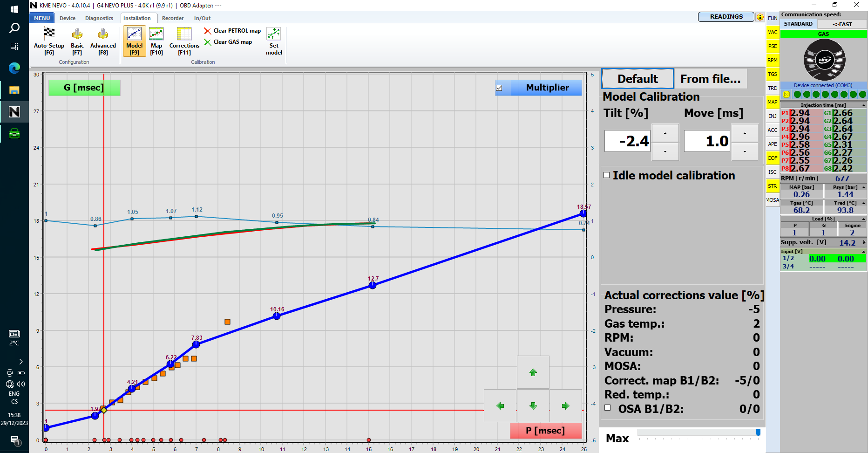Click the Basic configuration icon

[77, 41]
